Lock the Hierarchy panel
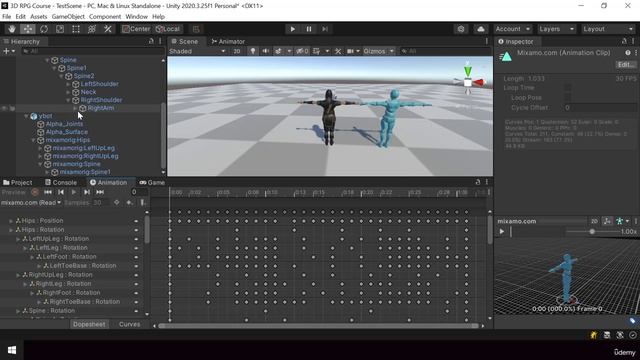The height and width of the screenshot is (360, 640). click(x=151, y=41)
